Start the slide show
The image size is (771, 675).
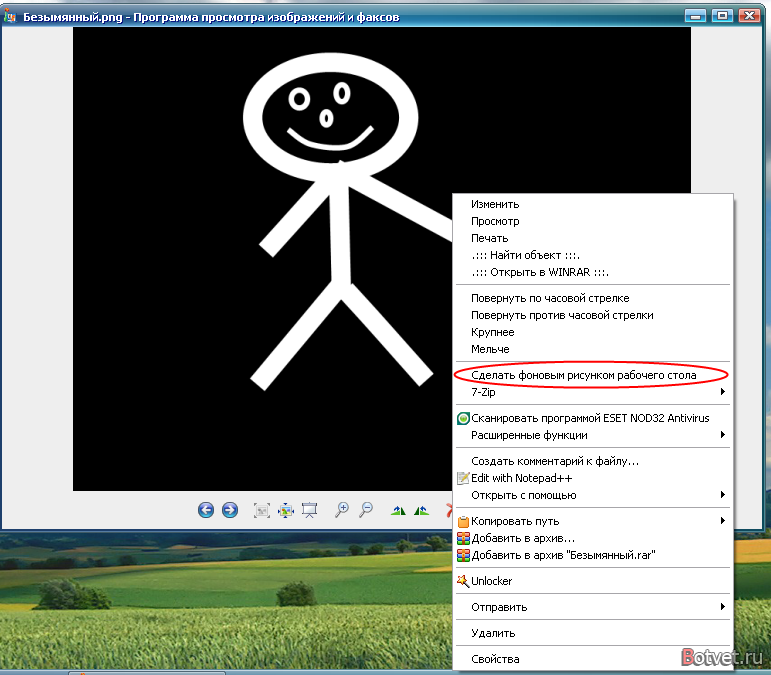click(x=309, y=510)
